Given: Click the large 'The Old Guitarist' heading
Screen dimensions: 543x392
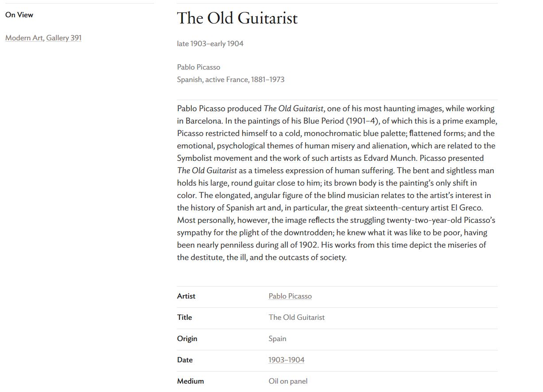Looking at the screenshot, I should (237, 18).
